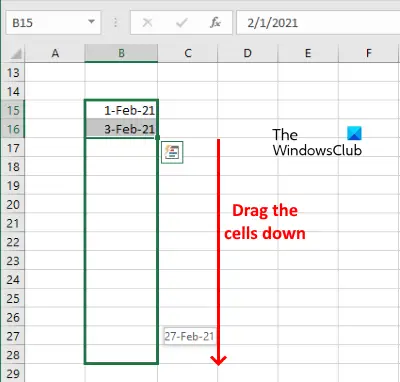The width and height of the screenshot is (400, 382).
Task: Select row 14 header
Action: [13, 91]
